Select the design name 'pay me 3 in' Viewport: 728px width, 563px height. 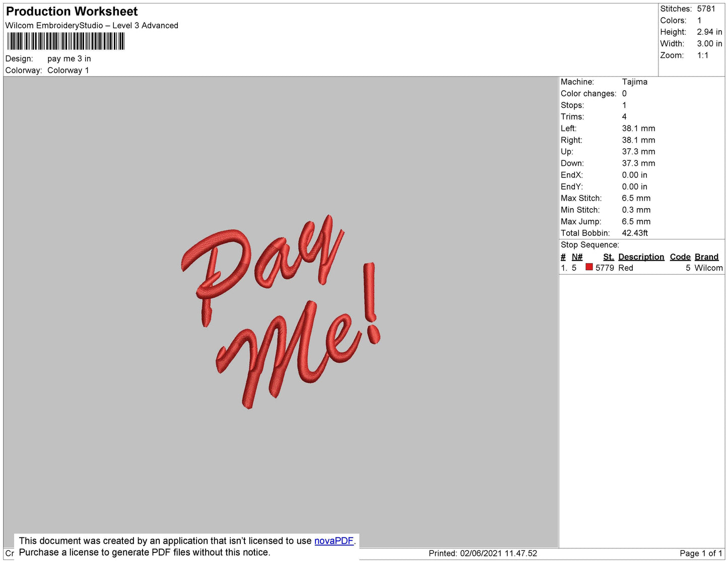(x=69, y=59)
